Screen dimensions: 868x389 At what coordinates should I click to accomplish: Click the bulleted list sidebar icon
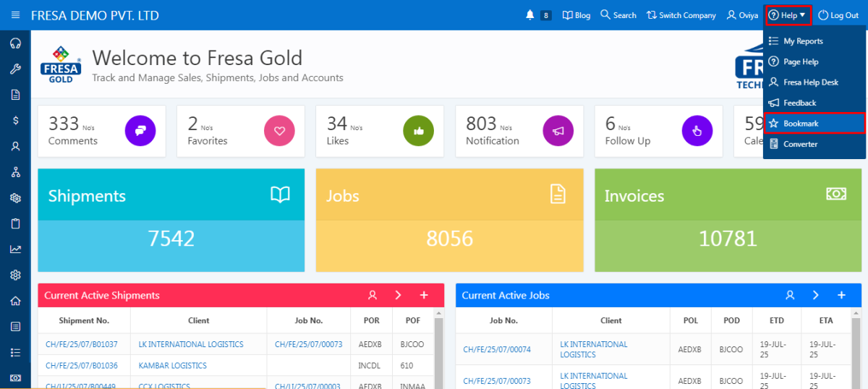tap(15, 352)
